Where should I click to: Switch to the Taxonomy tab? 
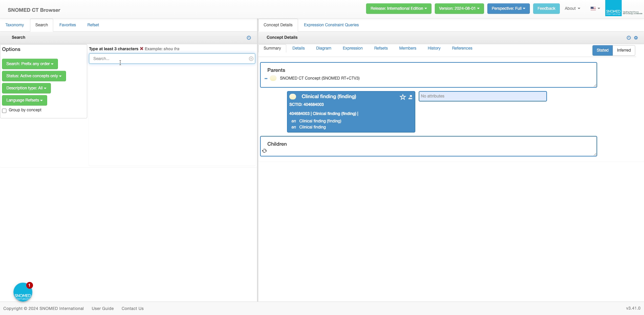(x=14, y=25)
